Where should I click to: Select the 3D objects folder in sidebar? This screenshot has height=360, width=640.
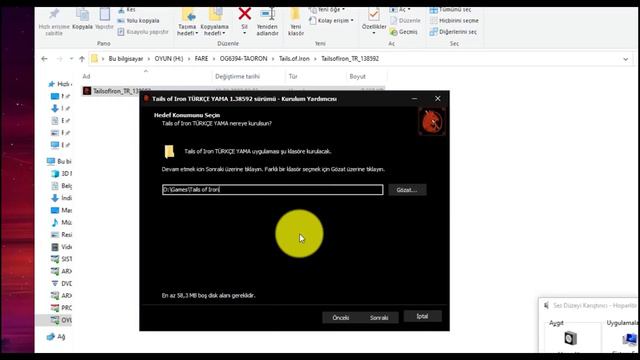[61, 173]
